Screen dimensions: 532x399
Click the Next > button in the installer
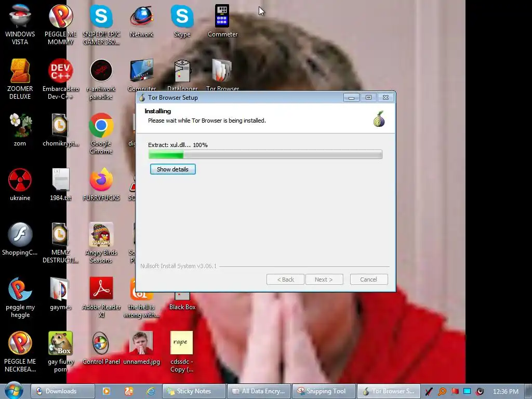[x=324, y=280]
